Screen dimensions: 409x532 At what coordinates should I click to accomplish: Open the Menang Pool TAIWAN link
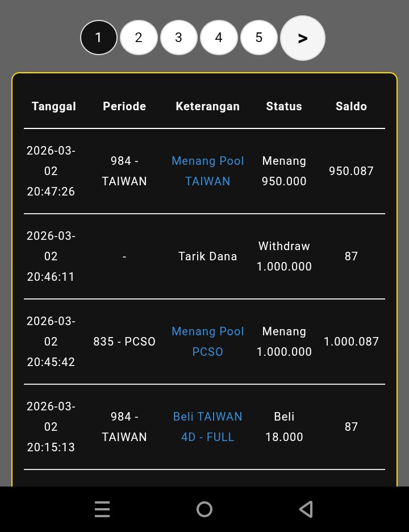208,171
